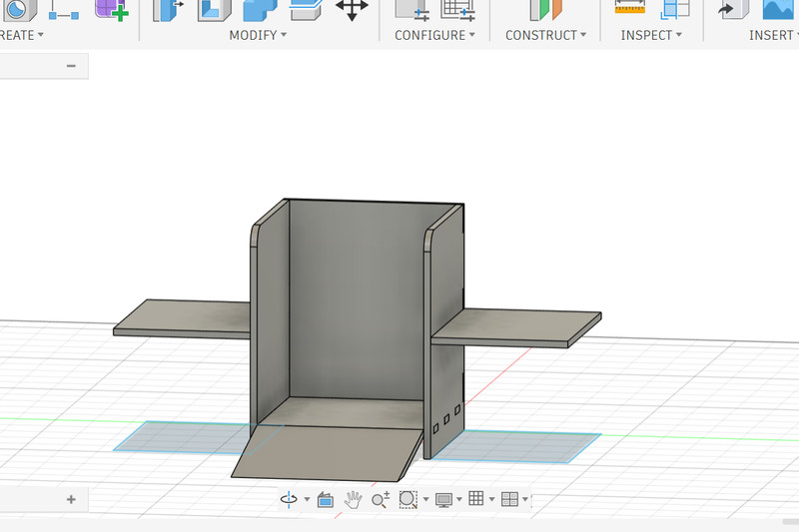799x532 pixels.
Task: Select the right shelf top face
Action: coord(514,324)
